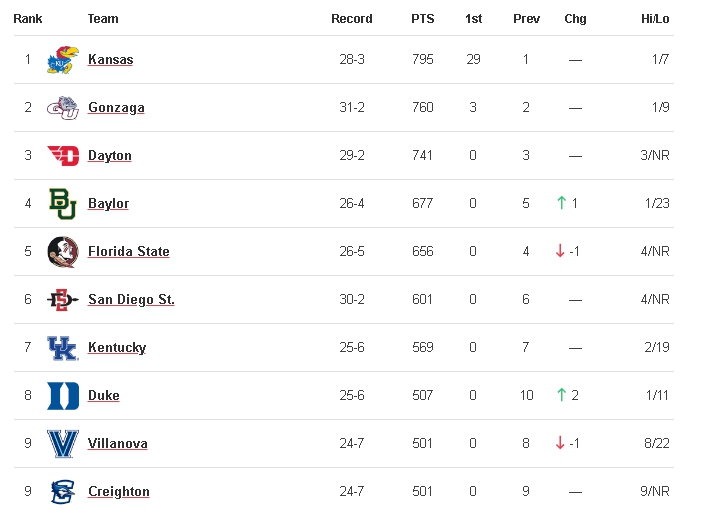712x511 pixels.
Task: Click the Duke D logo
Action: tap(63, 396)
